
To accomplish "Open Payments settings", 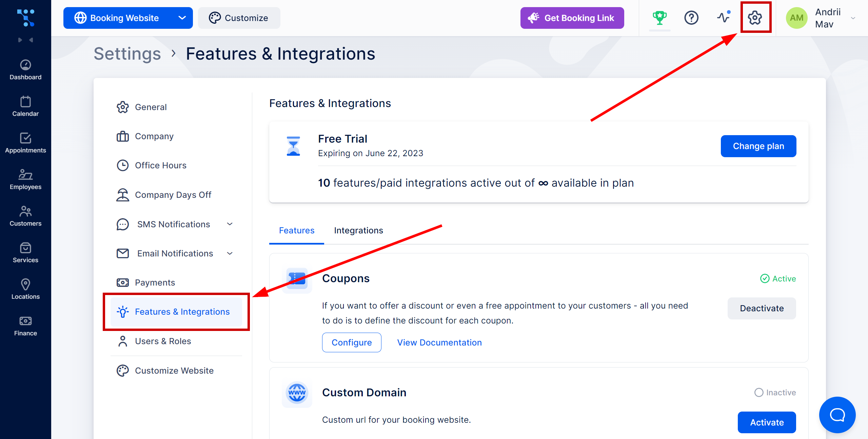I will [176, 283].
